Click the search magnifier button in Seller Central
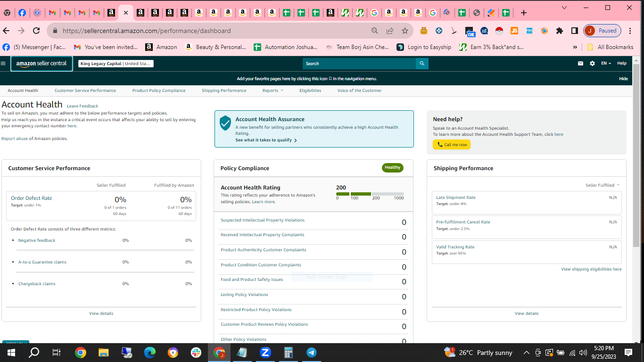Viewport: 644px width, 362px height. (x=422, y=64)
